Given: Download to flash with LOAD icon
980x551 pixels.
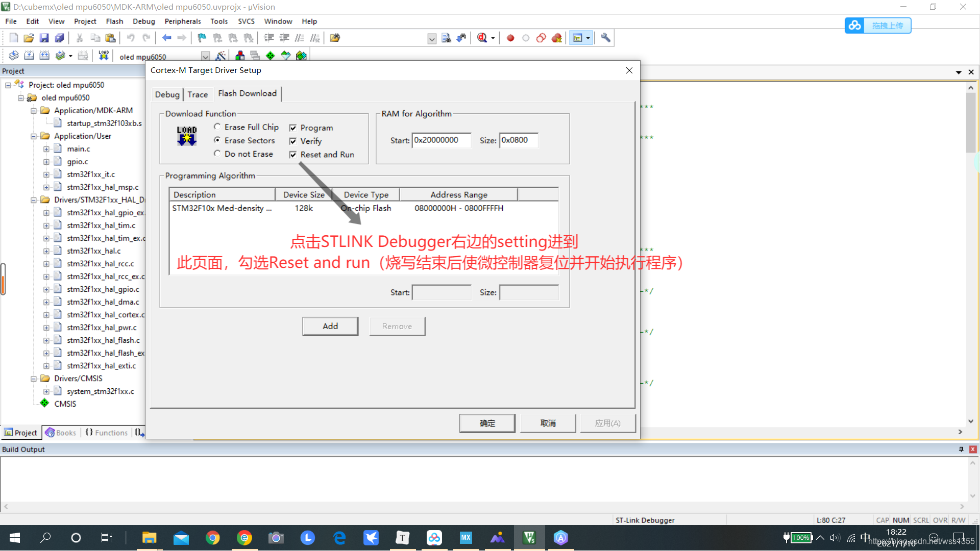Looking at the screenshot, I should point(104,56).
